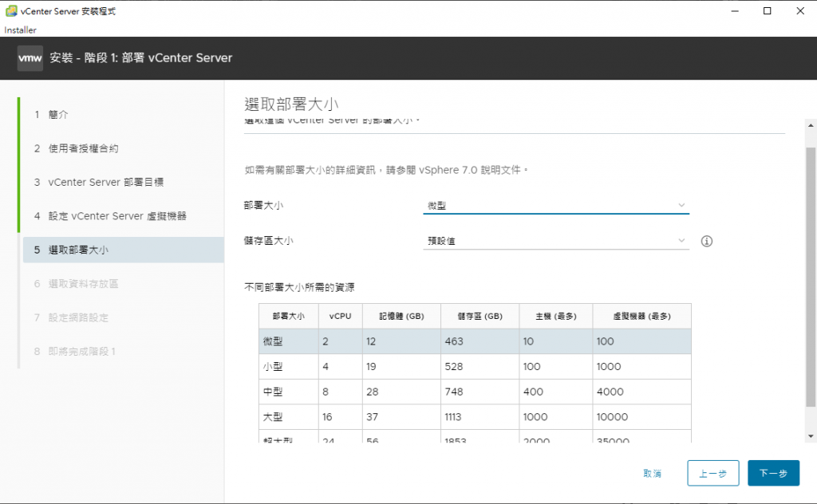Screen dimensions: 817x504
Task: Select the 中型 table row
Action: 475,392
